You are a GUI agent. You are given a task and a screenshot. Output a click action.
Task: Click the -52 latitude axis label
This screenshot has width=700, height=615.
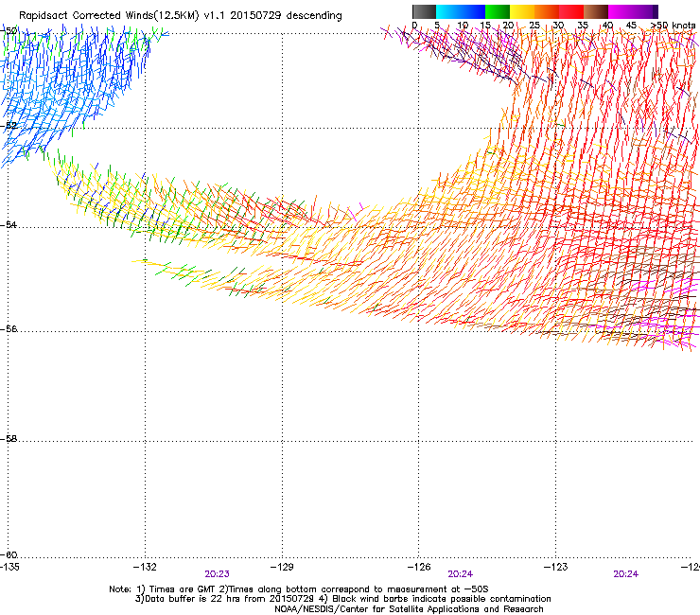[8, 126]
